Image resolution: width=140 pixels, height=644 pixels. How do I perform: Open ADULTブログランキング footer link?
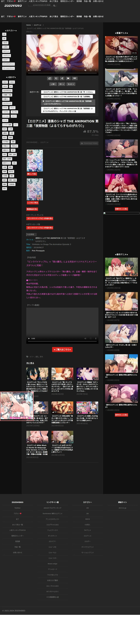pyautogui.click(x=52, y=508)
